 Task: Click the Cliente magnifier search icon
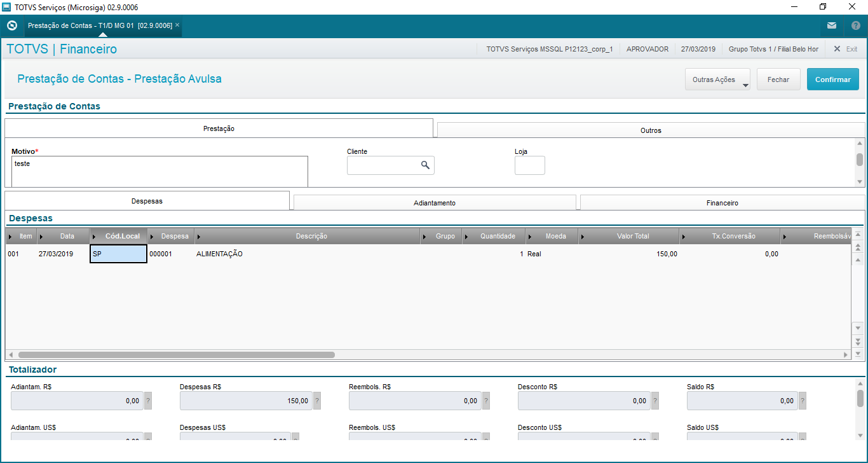coord(425,165)
